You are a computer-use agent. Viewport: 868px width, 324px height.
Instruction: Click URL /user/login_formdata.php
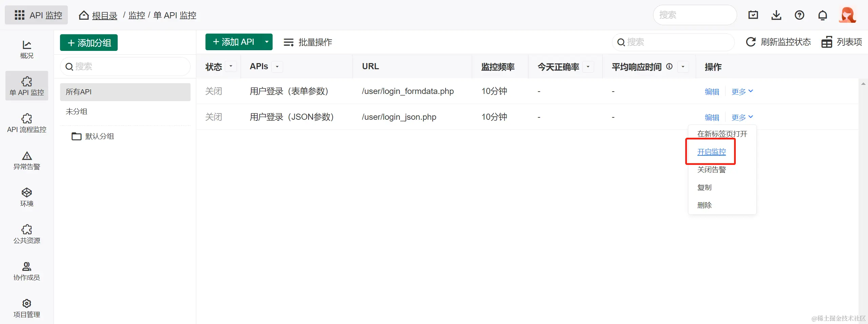click(x=408, y=91)
